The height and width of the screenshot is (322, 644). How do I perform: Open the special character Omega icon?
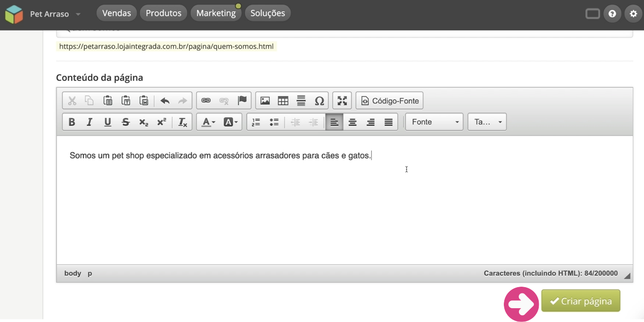point(319,101)
